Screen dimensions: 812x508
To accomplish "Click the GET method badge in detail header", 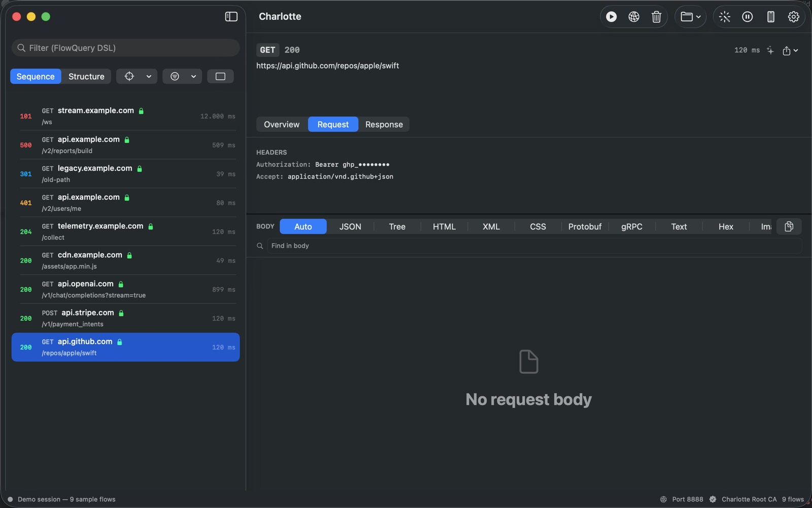I will click(x=267, y=50).
